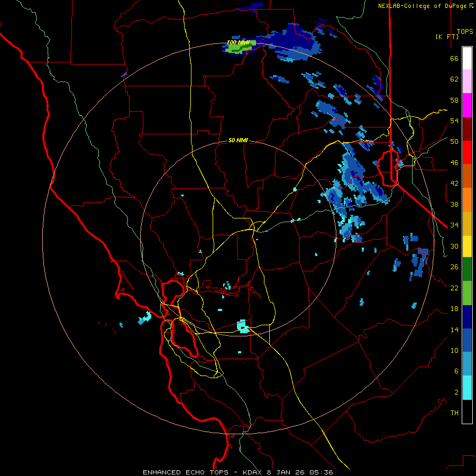
Task: Click the legend value 22
Action: [454, 288]
